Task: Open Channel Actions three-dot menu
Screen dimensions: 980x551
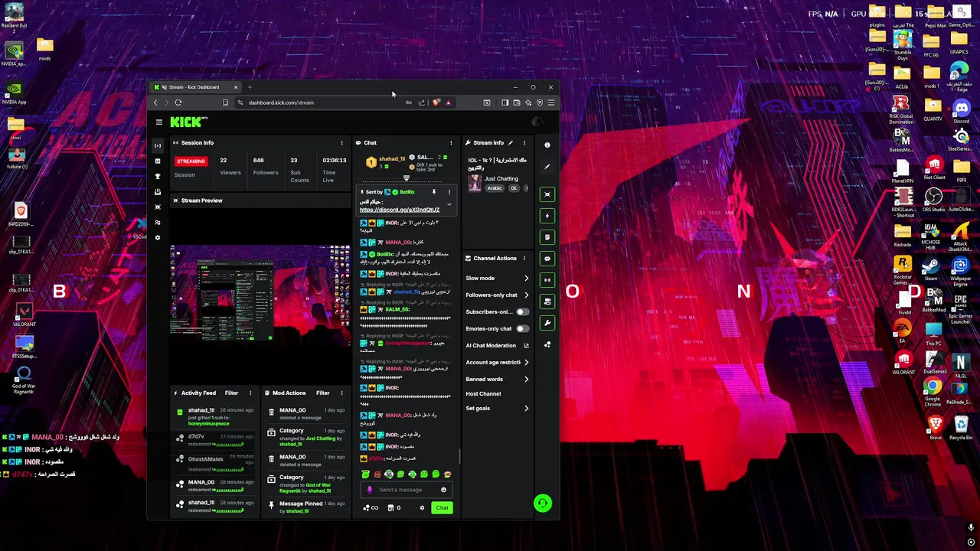Action: click(x=526, y=259)
